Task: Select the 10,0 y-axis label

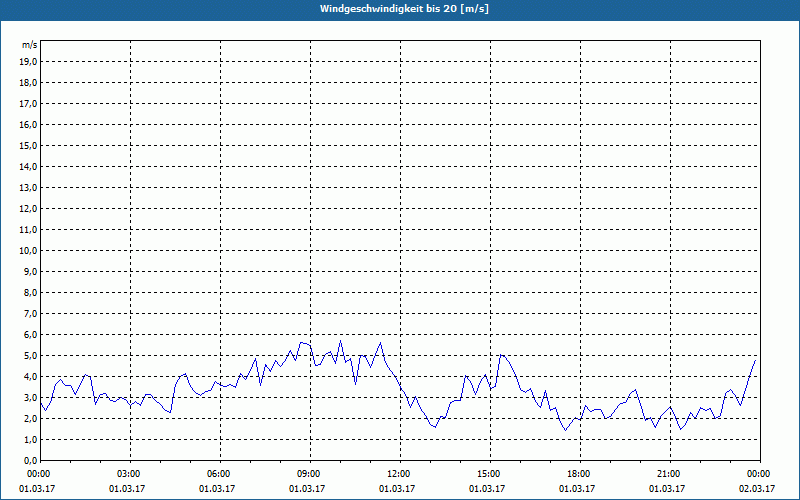Action: 28,251
